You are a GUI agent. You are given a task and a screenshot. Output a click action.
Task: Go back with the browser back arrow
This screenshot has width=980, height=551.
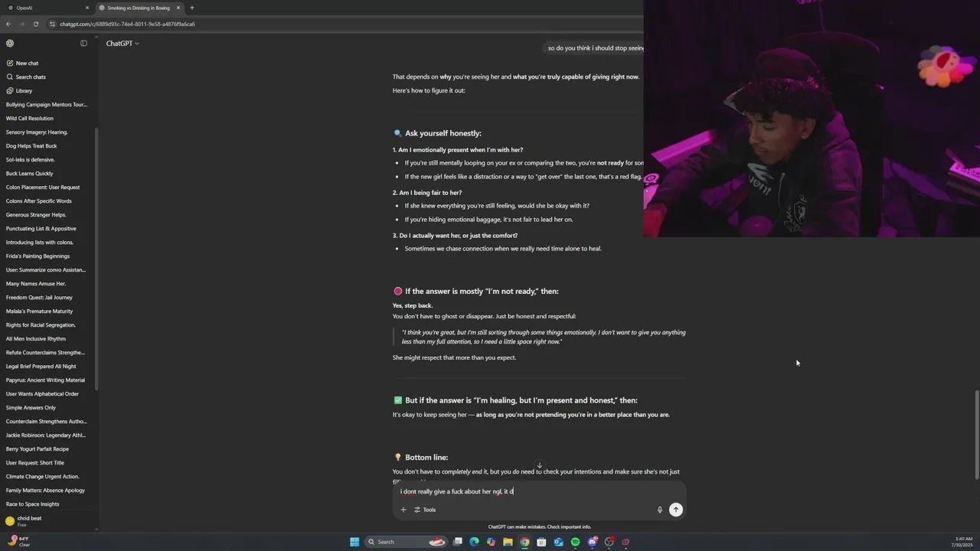coord(8,24)
